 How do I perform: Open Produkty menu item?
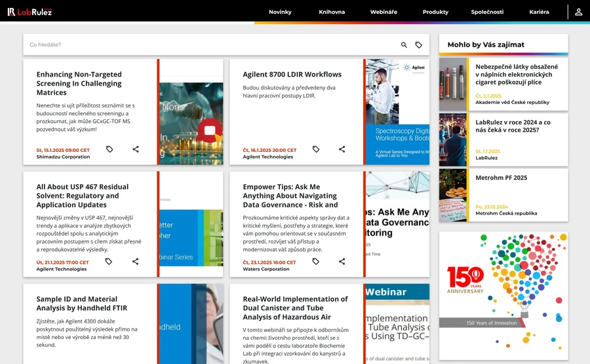pos(435,12)
